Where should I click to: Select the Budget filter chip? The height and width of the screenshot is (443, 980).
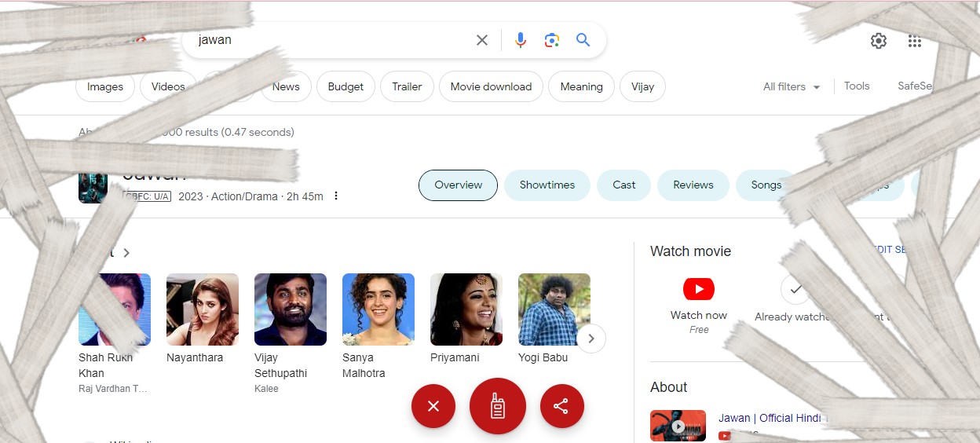pyautogui.click(x=346, y=87)
